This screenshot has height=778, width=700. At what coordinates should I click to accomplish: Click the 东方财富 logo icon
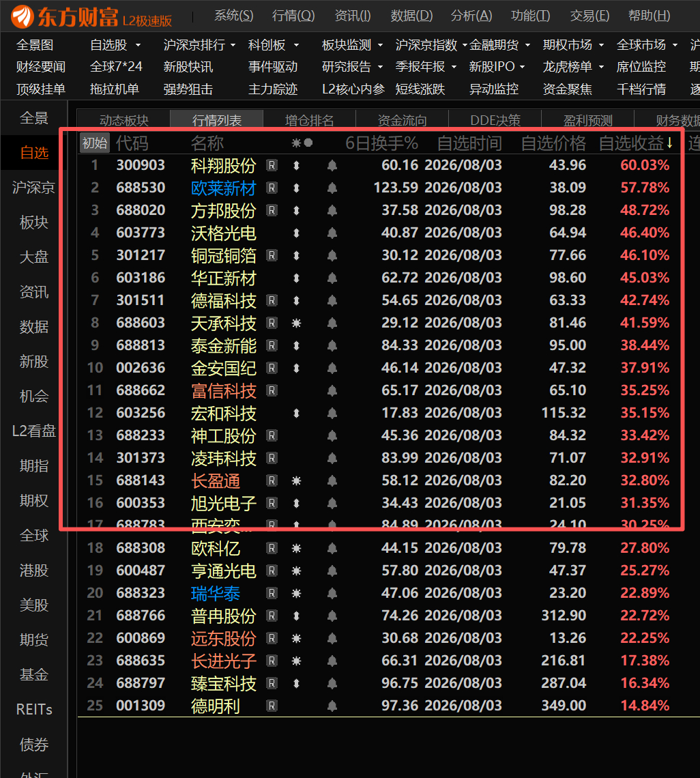pos(23,16)
